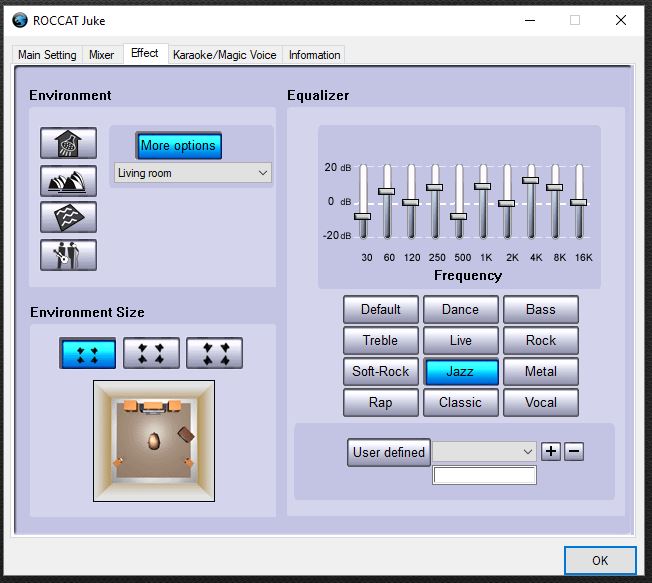
Task: Click the plus icon to add preset
Action: tap(551, 451)
